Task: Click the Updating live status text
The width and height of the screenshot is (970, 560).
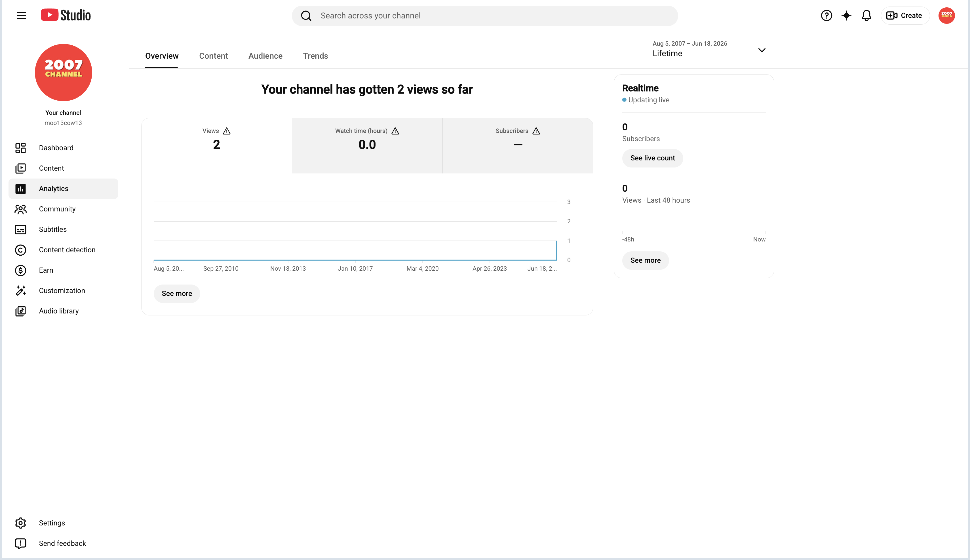Action: (649, 100)
